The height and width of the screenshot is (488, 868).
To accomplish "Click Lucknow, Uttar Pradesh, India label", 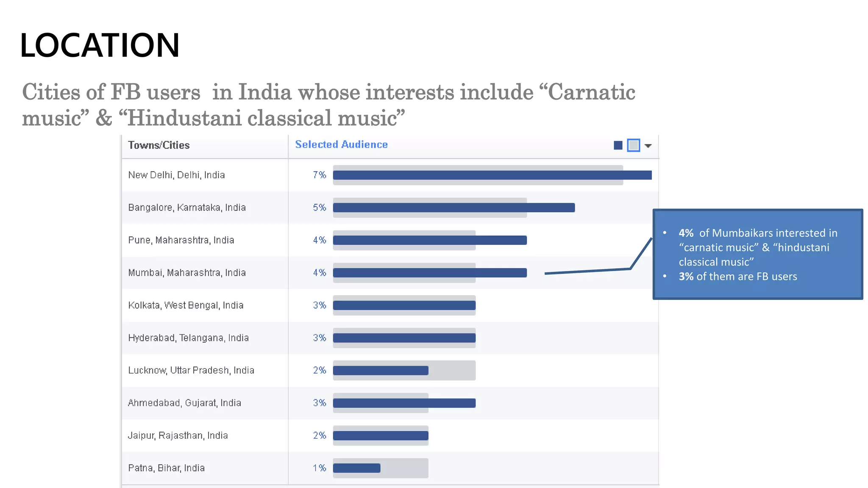I will click(191, 370).
